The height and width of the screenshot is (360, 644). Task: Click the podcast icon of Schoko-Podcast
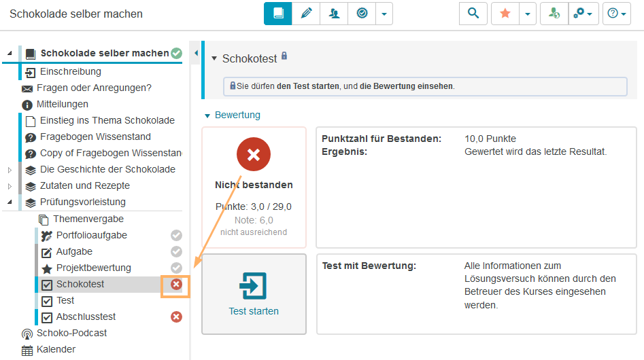27,335
